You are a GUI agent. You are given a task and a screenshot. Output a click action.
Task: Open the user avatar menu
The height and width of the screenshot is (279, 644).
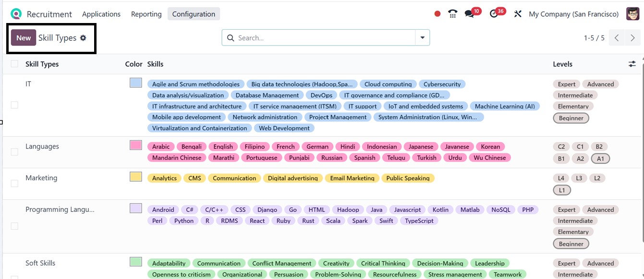[x=632, y=14]
